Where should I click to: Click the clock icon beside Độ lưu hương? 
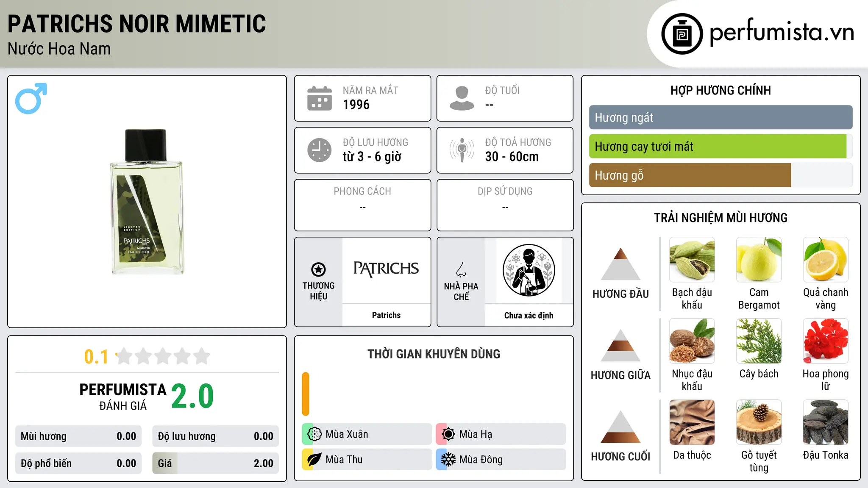coord(320,150)
